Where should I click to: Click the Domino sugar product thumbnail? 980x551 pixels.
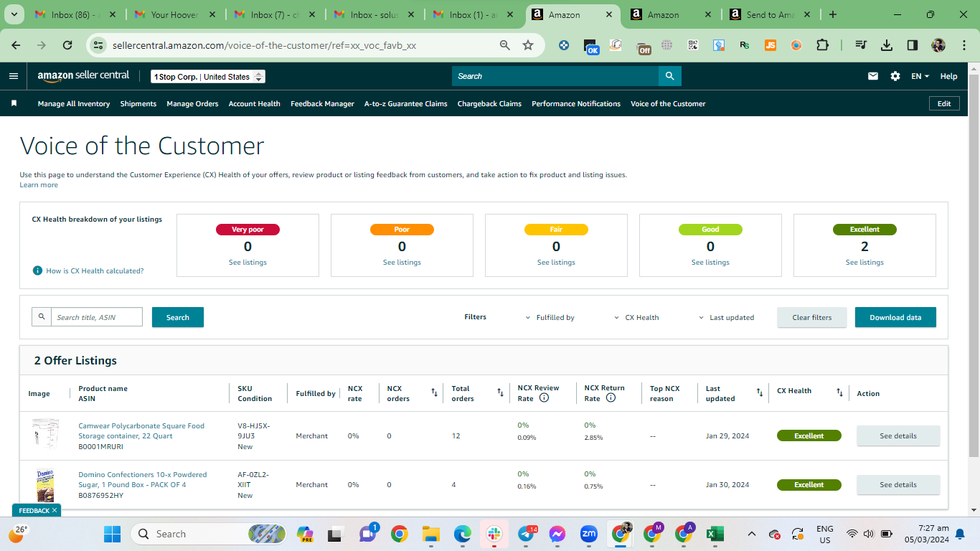click(45, 485)
